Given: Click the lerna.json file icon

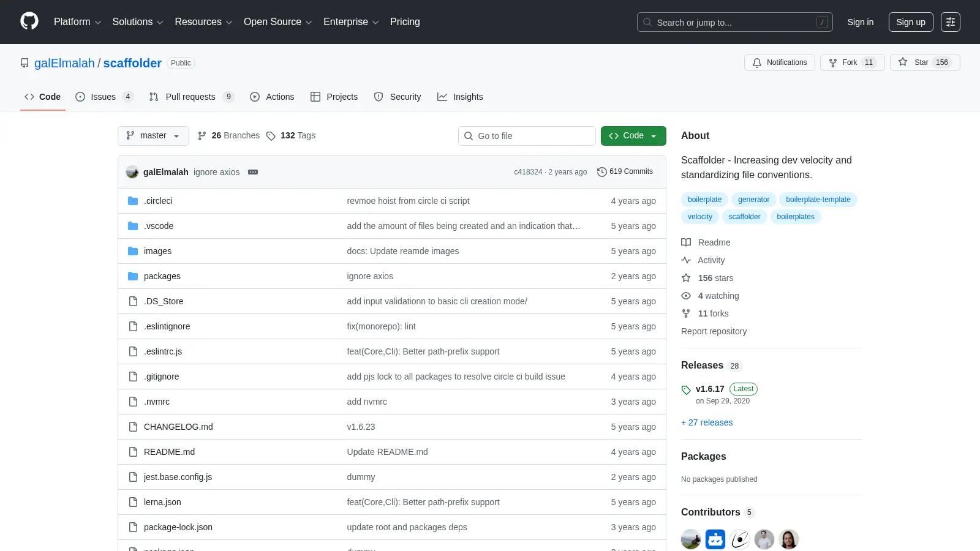Looking at the screenshot, I should click(133, 502).
